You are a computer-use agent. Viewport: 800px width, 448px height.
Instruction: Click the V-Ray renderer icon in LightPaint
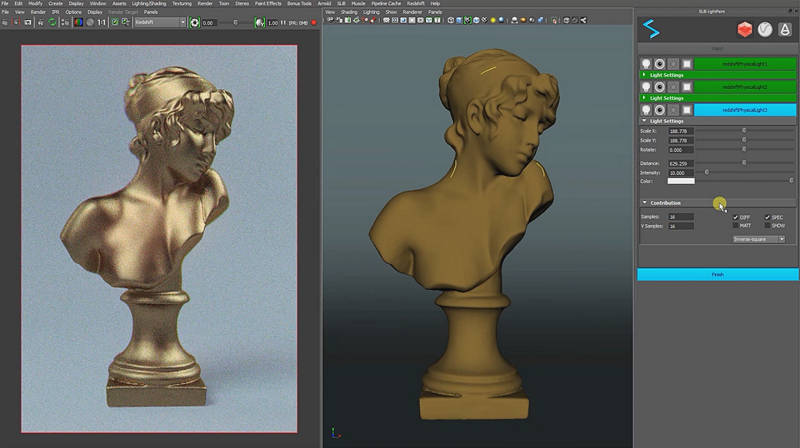point(765,29)
